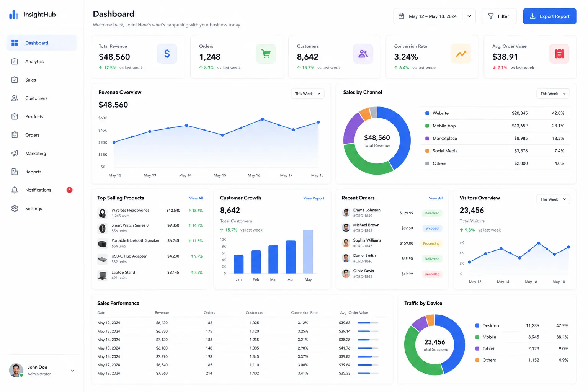
Task: Click the Products box icon in sidebar
Action: (x=15, y=116)
